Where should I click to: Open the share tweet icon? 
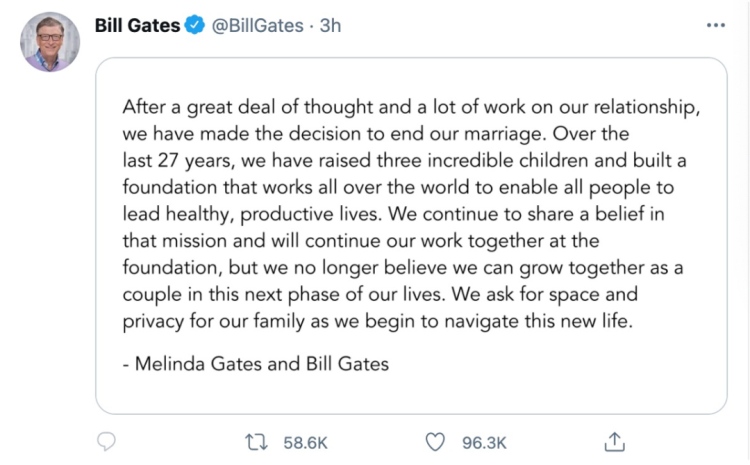[x=616, y=441]
